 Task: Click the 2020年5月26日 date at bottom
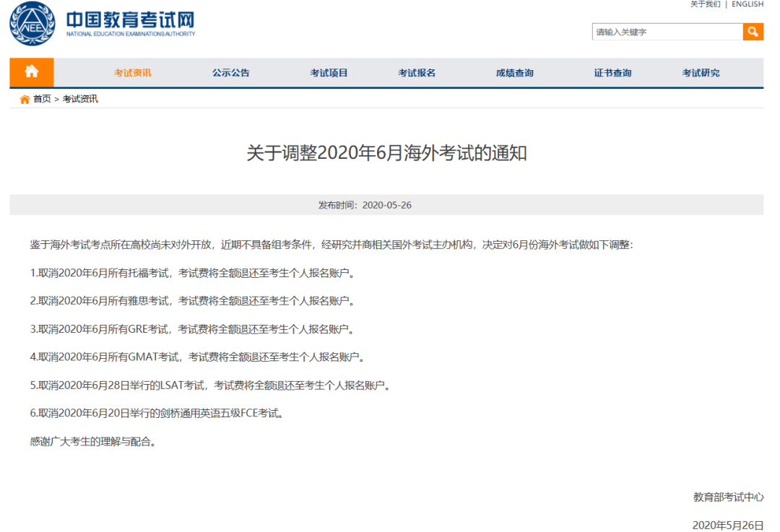[728, 525]
